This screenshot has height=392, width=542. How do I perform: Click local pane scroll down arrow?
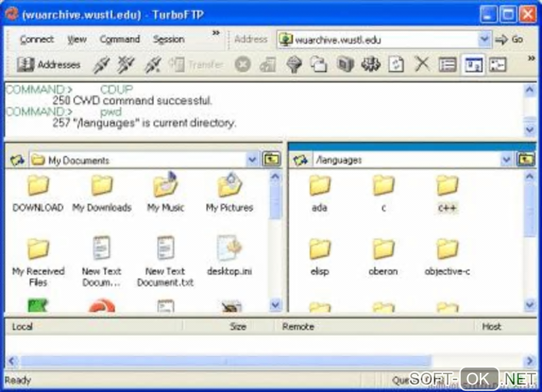click(275, 305)
